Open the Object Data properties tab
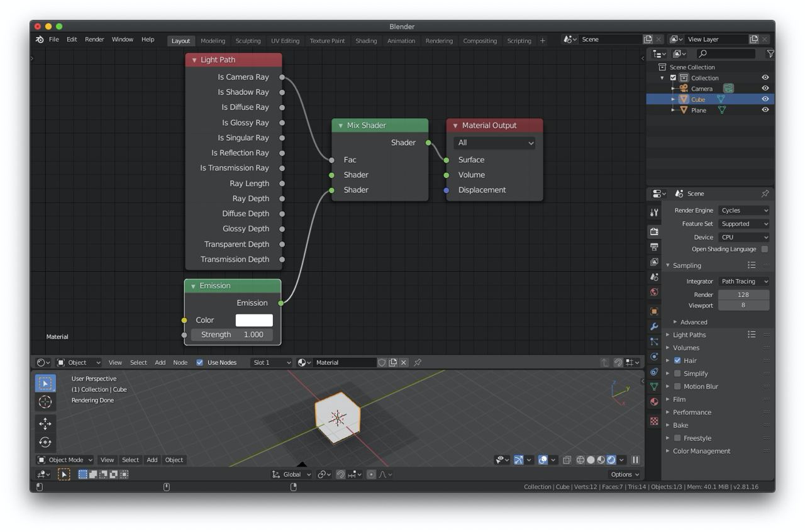This screenshot has width=805, height=532. point(654,387)
